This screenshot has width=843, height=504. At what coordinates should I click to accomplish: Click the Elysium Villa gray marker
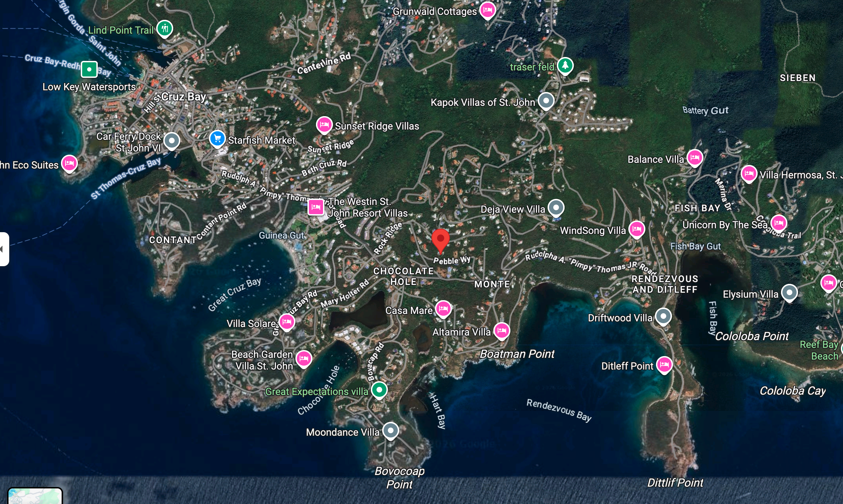[x=790, y=293]
